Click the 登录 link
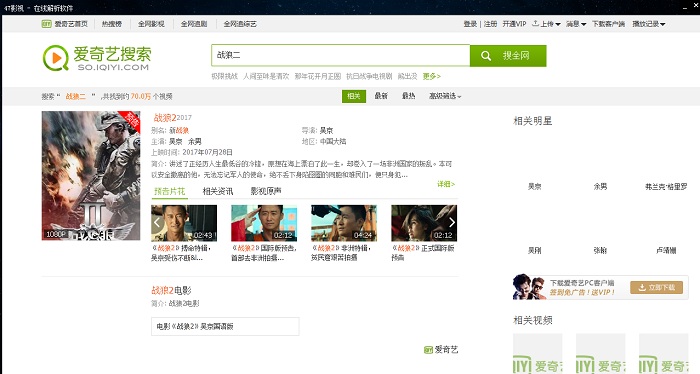 click(470, 24)
